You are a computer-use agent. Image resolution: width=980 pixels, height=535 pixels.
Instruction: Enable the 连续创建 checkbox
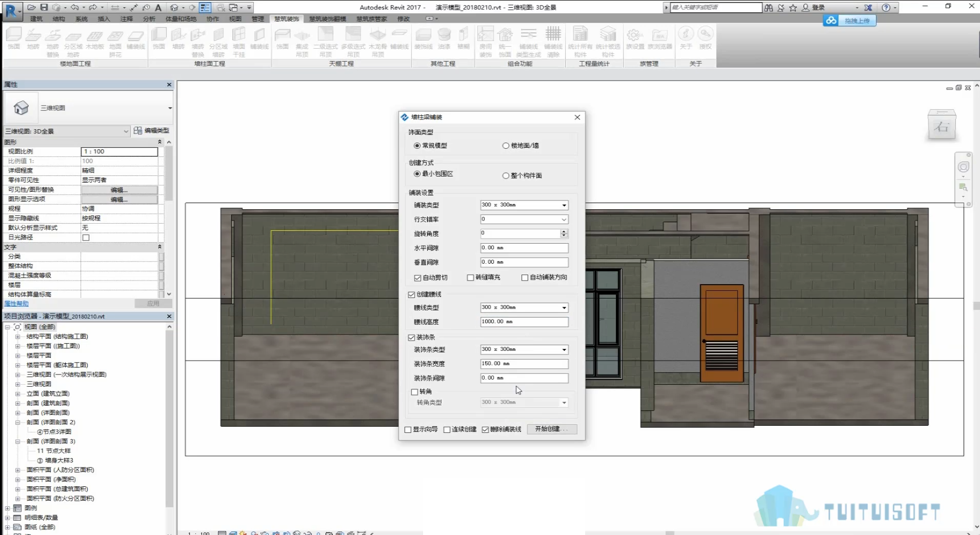coord(447,429)
